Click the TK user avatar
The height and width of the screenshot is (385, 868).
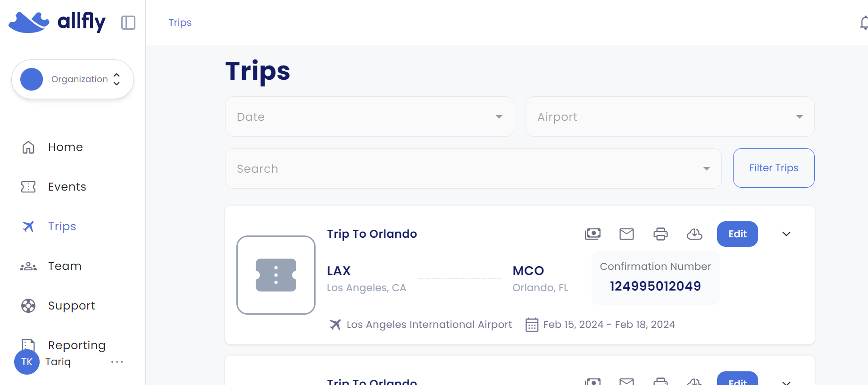click(x=27, y=362)
